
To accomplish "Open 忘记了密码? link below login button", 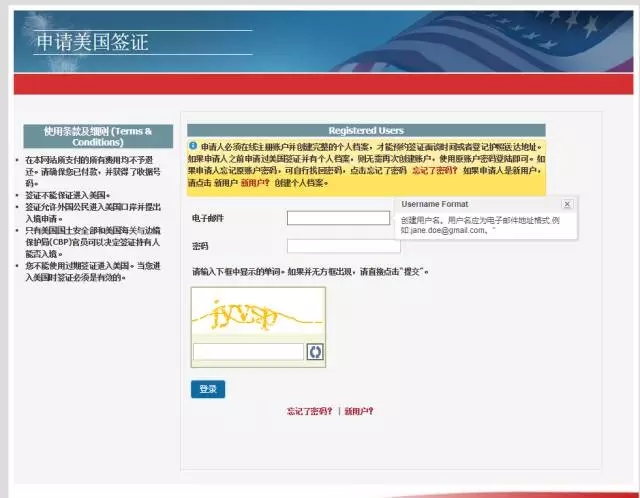I will pyautogui.click(x=309, y=411).
